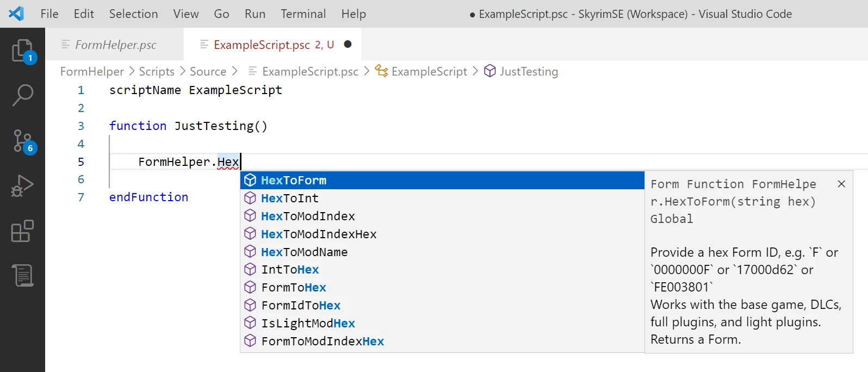Image resolution: width=868 pixels, height=372 pixels.
Task: Open the script output panel icon
Action: click(22, 276)
